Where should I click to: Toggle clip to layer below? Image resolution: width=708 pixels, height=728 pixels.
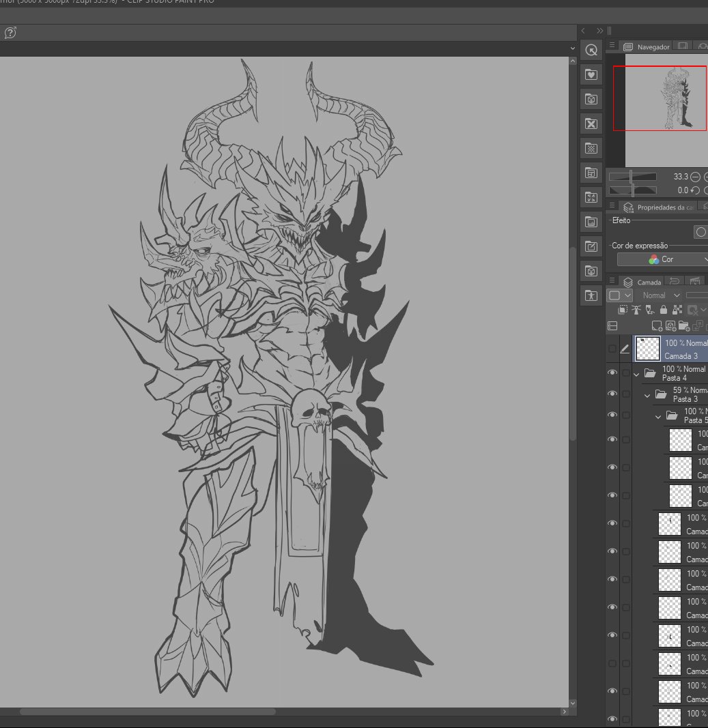point(623,310)
